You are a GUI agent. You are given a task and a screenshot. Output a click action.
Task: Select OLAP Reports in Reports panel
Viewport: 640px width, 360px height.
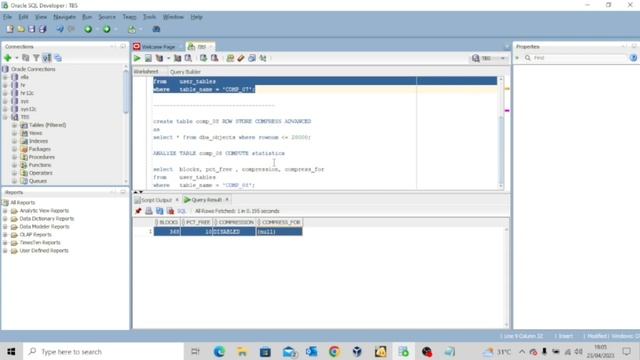tap(36, 235)
